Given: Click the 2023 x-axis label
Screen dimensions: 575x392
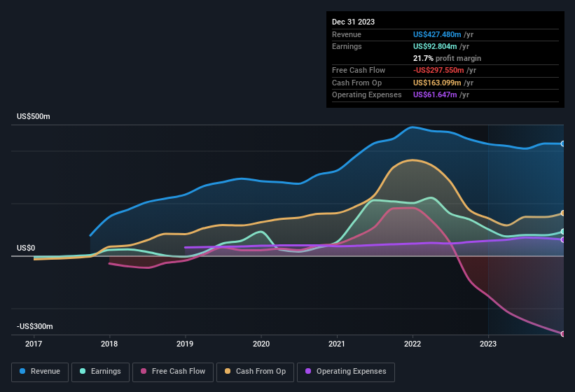Looking at the screenshot, I should tap(488, 344).
